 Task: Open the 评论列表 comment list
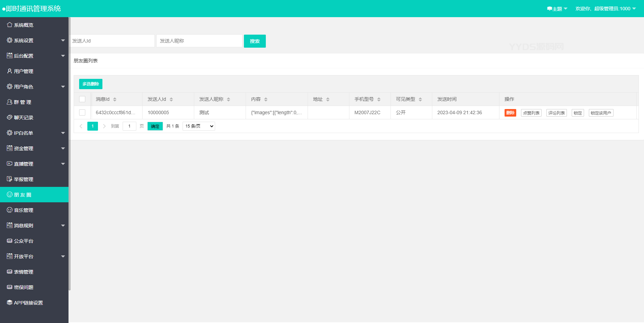[556, 112]
